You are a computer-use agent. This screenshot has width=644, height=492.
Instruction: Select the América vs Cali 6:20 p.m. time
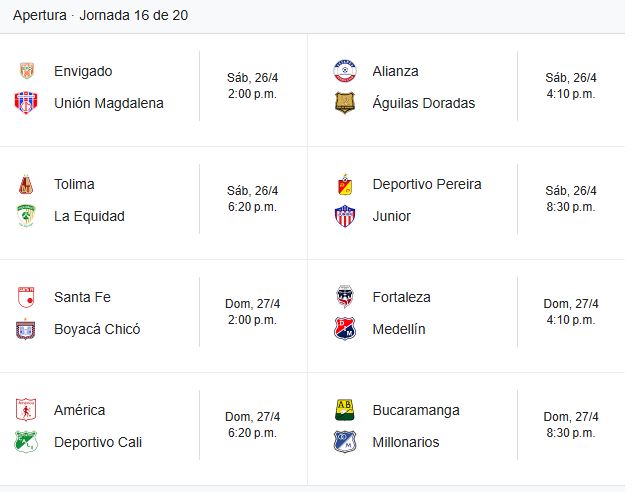click(253, 425)
